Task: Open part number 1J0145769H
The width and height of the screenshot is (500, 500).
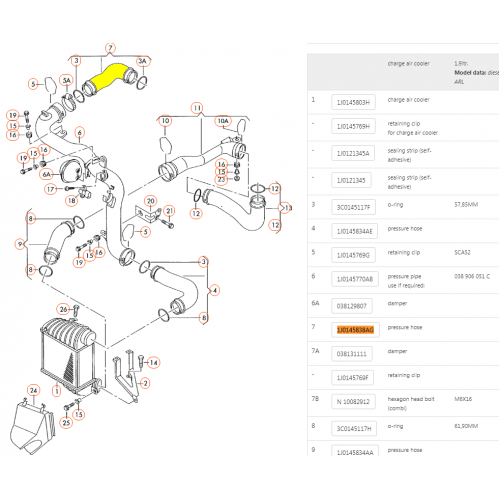Action: [353, 126]
